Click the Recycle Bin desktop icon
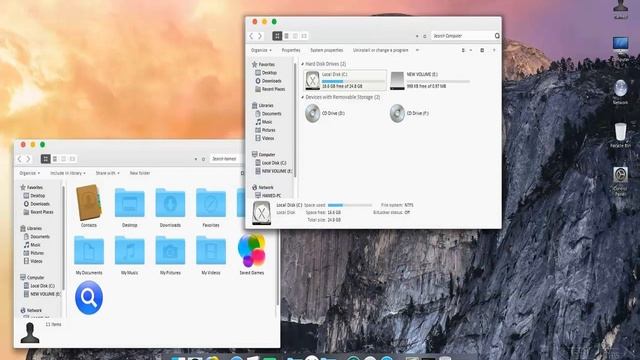This screenshot has height=360, width=640. 620,132
